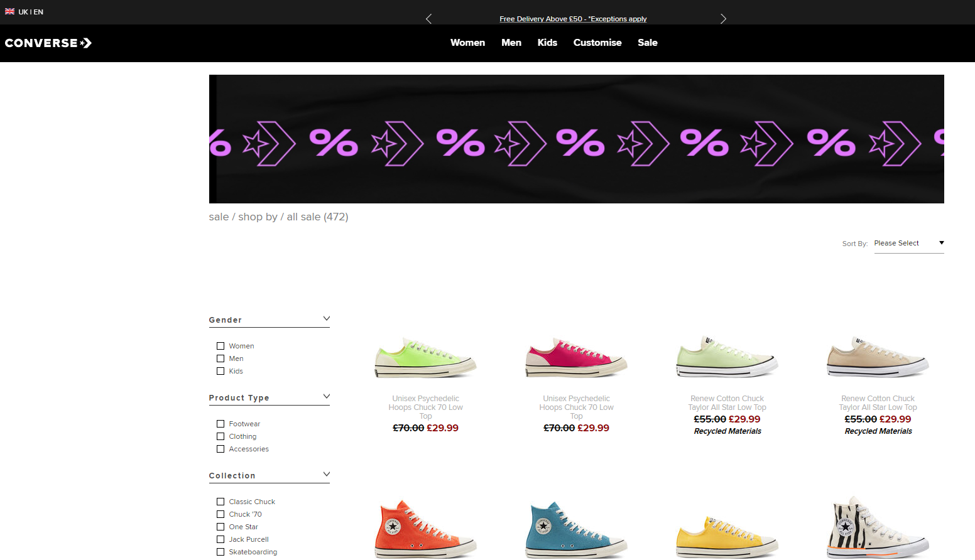The width and height of the screenshot is (975, 560).
Task: Click the 'all sale (472)' breadcrumb
Action: [317, 217]
